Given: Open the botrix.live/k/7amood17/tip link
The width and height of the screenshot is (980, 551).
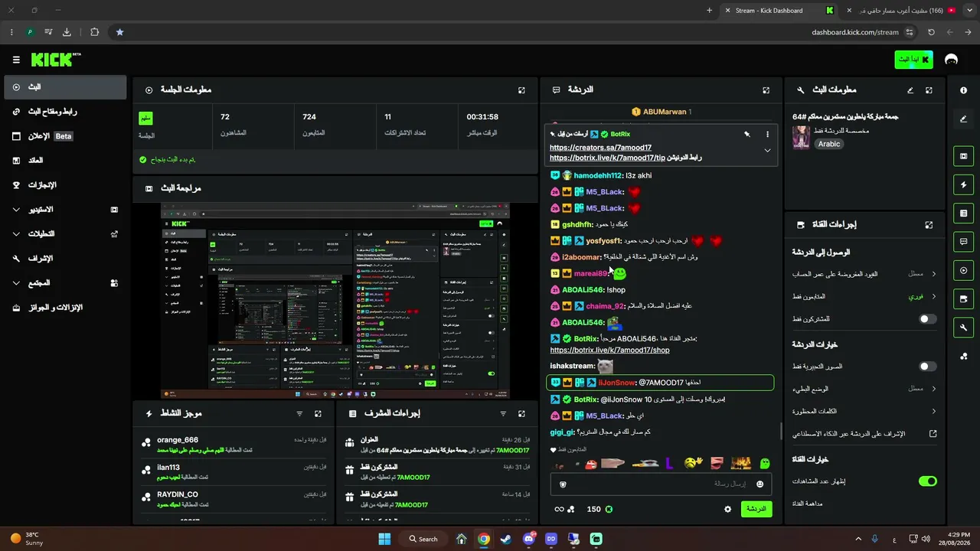Looking at the screenshot, I should click(607, 158).
